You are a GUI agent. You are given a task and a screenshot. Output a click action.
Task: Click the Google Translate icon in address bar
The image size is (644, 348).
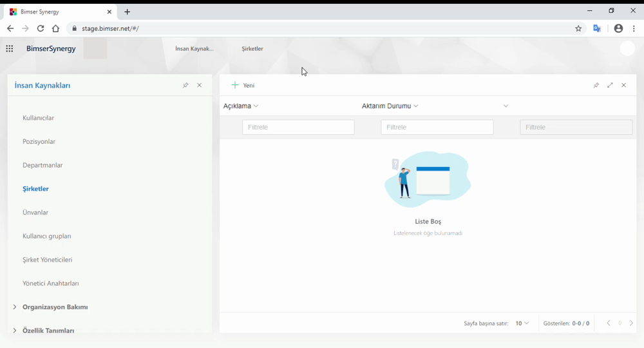pos(597,28)
